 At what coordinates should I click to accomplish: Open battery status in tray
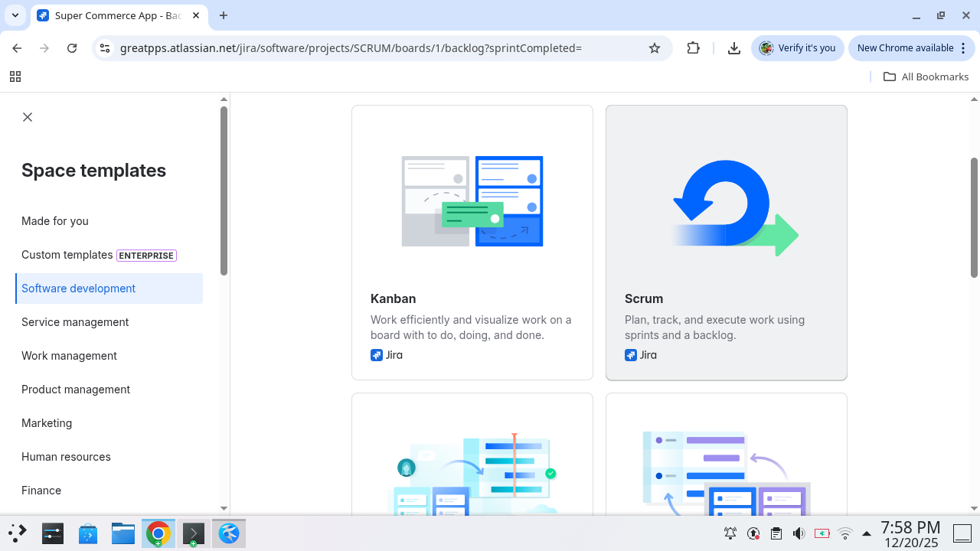822,533
